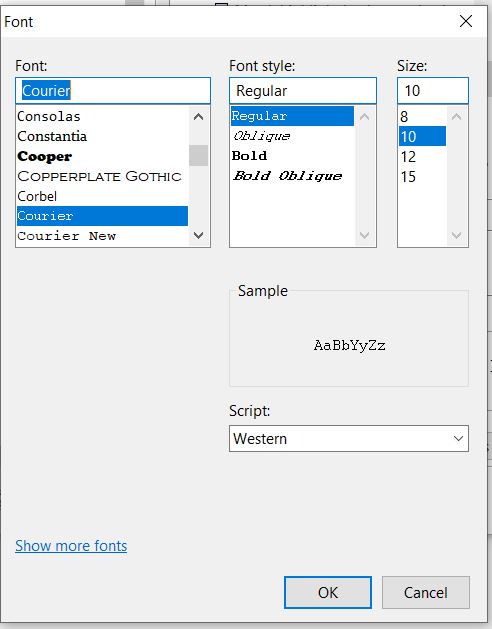492x629 pixels.
Task: Click the font list scrollbar thumb
Action: tap(198, 155)
